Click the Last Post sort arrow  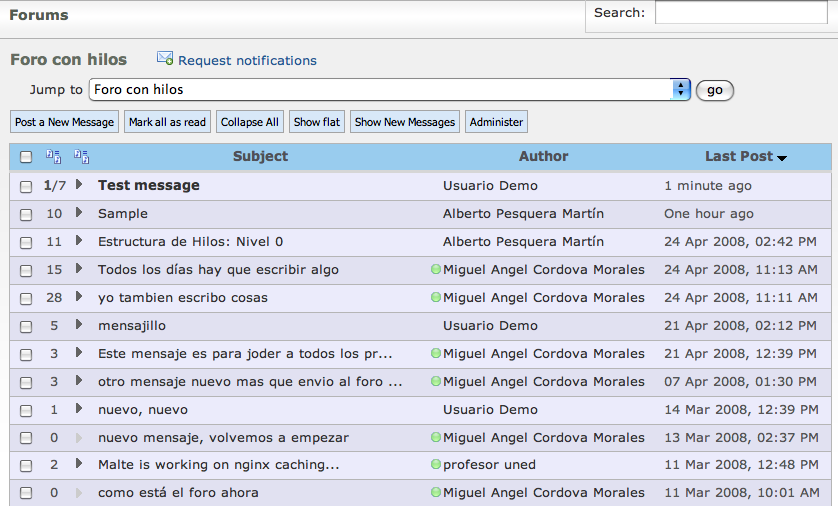[x=782, y=158]
